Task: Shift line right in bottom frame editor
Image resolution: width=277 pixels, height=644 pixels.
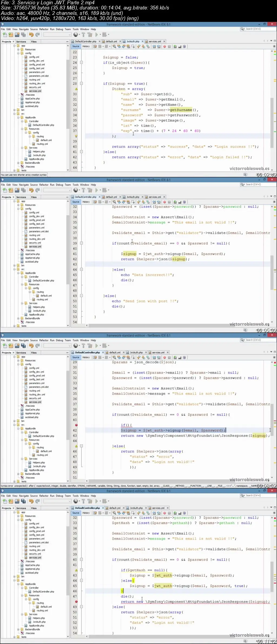Action: pos(159,513)
